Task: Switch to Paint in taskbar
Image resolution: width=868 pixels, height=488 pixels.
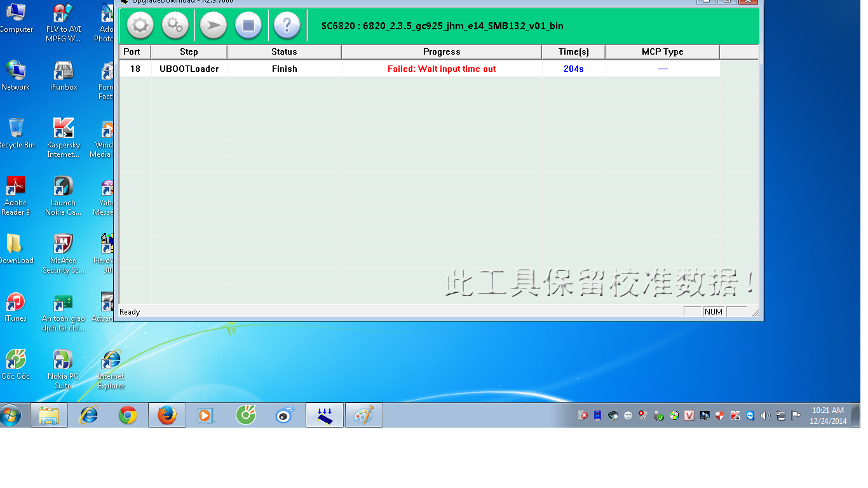Action: [364, 416]
